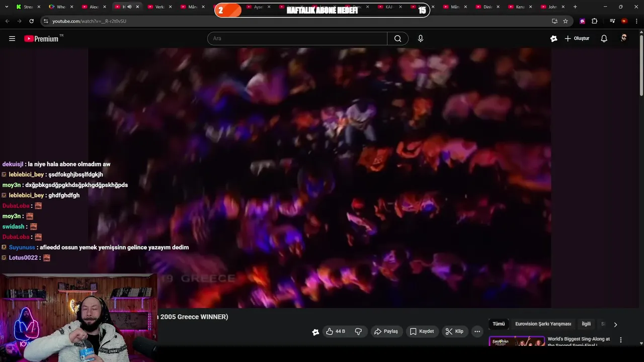This screenshot has height=362, width=644.
Task: Open the notifications bell
Action: [x=604, y=39]
